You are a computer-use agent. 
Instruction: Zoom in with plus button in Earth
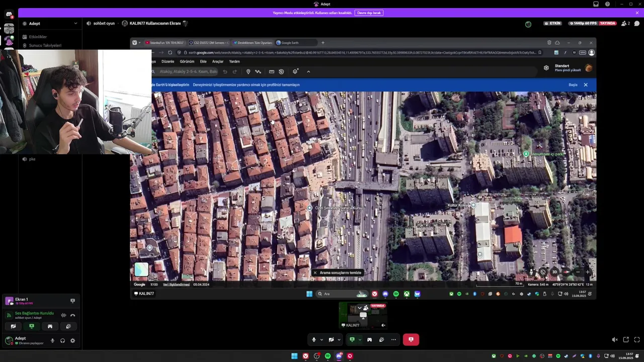tap(588, 272)
